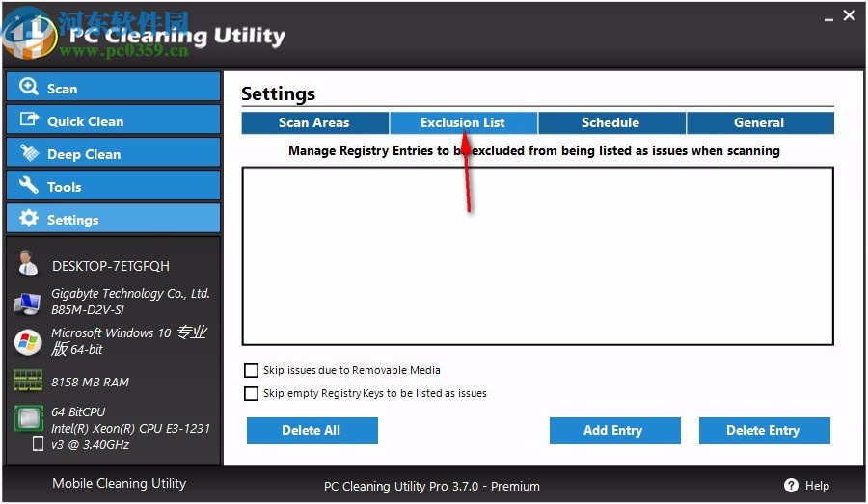Click the mobile phone icon near Mobile Cleaning Utility

(38, 443)
